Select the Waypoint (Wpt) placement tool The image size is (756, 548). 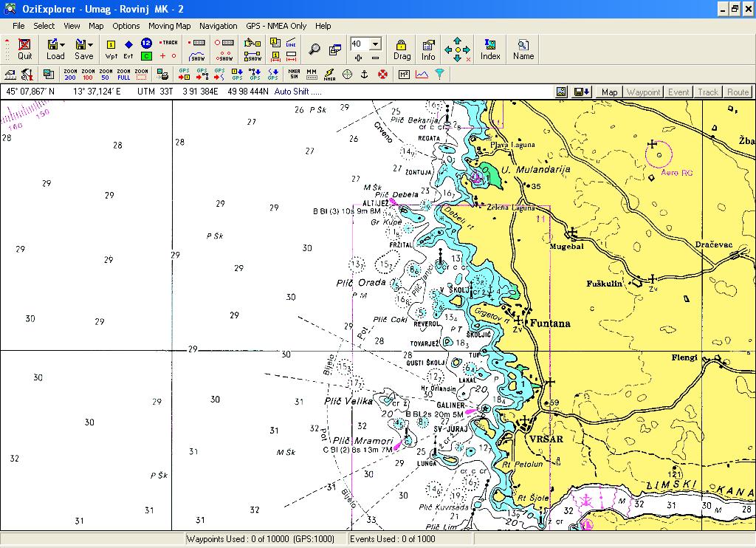tap(111, 49)
